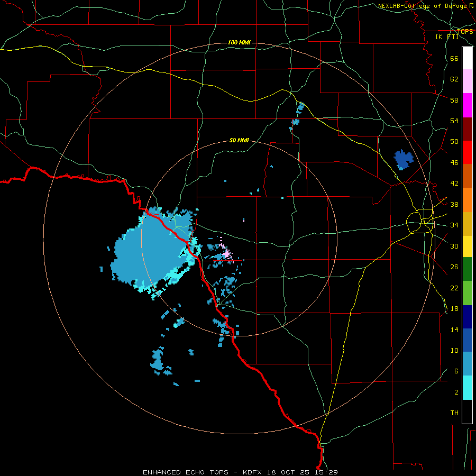
Task: Select the bright red legend swatch
Action: 467,152
